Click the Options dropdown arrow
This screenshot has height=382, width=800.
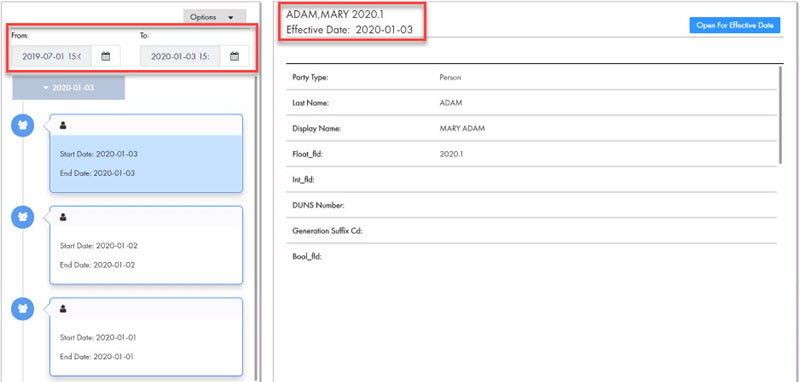click(x=231, y=17)
